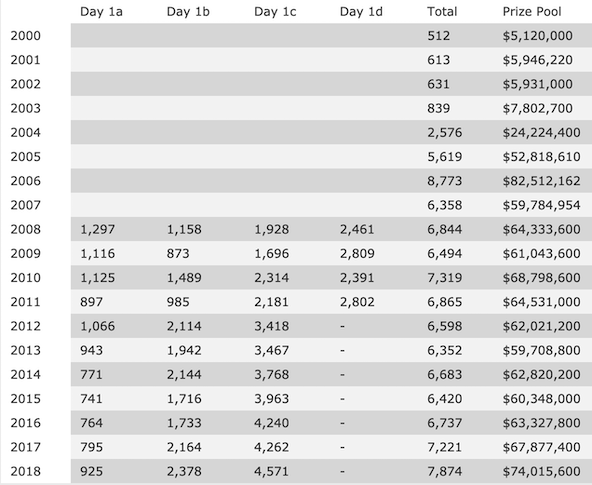This screenshot has height=485, width=592.
Task: Click the 2013 prize pool $59,708,800
Action: (541, 350)
